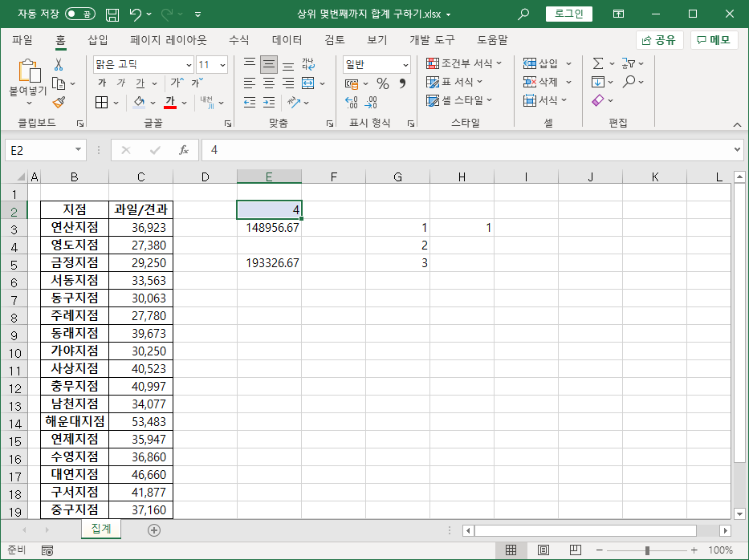Toggle middle vertical alignment

click(269, 64)
